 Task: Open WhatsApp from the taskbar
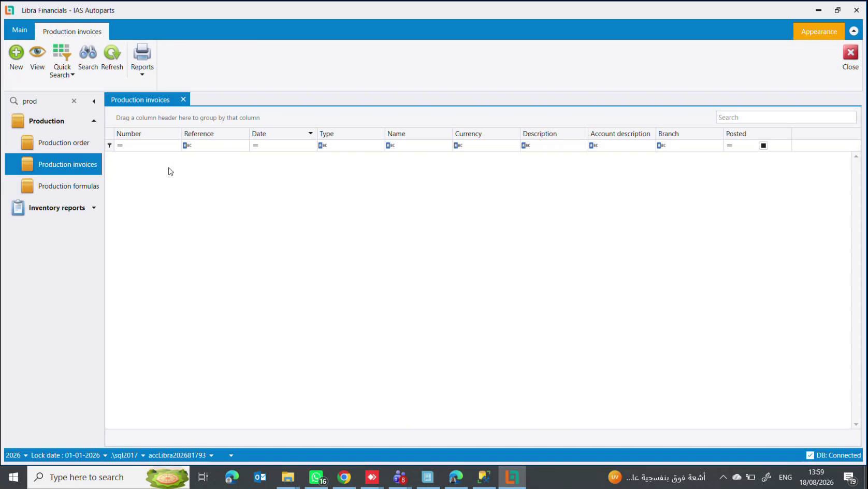316,477
